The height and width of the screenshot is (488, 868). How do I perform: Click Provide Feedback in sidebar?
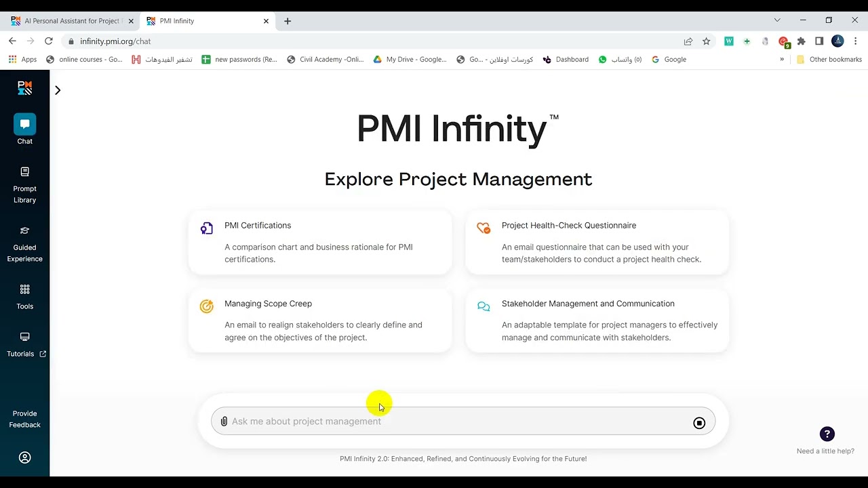pos(25,419)
